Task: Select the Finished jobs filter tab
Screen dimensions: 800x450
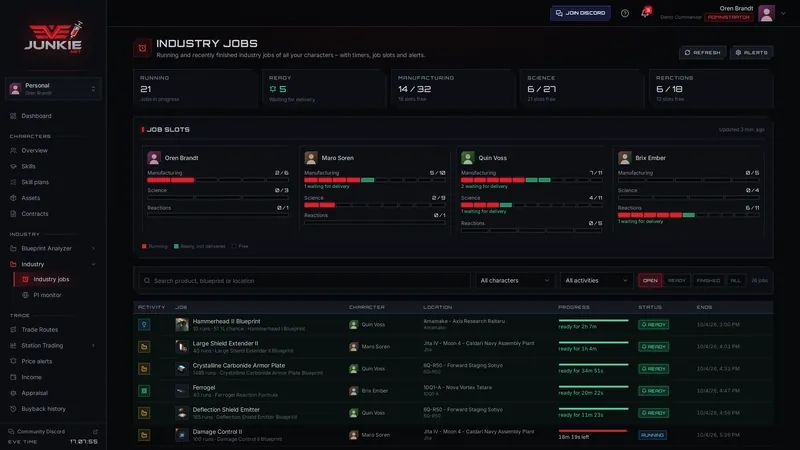Action: point(708,281)
